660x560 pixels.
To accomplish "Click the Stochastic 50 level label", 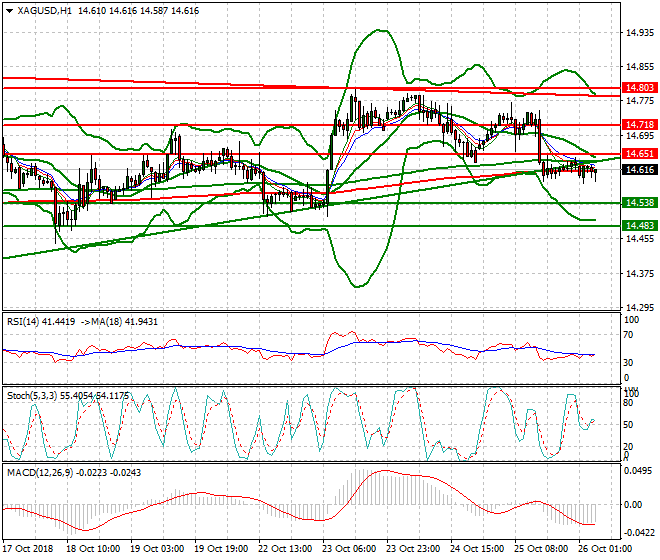I will coord(628,424).
